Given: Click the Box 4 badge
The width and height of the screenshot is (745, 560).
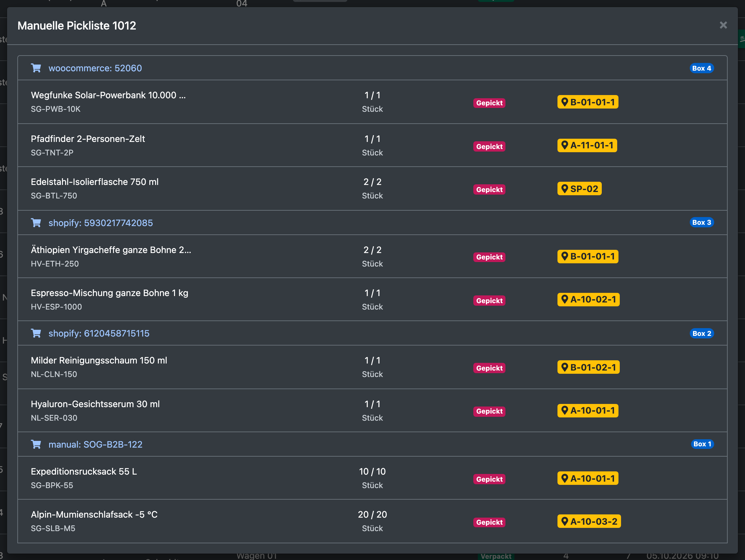Looking at the screenshot, I should click(702, 68).
